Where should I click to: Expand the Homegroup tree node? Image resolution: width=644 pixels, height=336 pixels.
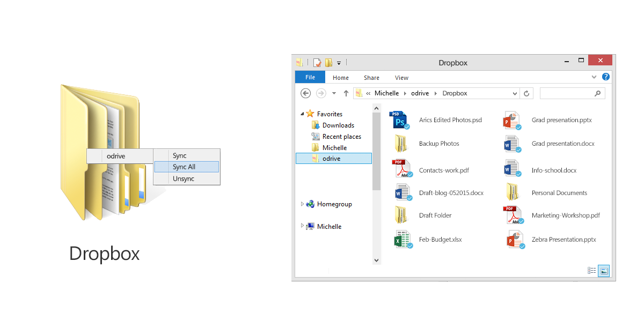point(302,204)
